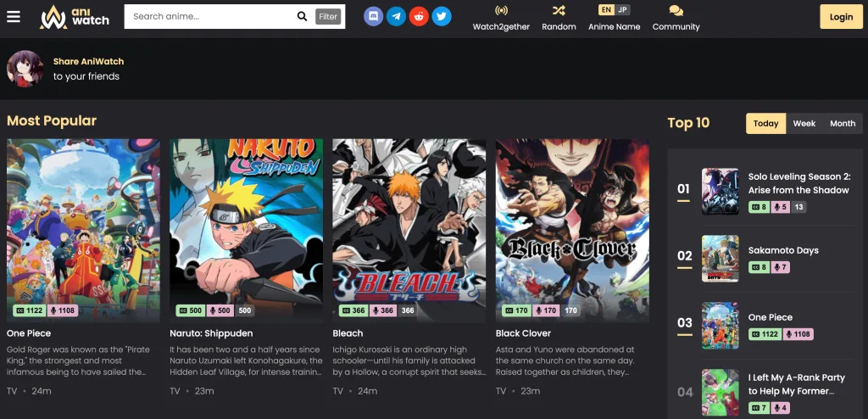Switch anime names to EN
868x419 pixels.
(x=606, y=9)
